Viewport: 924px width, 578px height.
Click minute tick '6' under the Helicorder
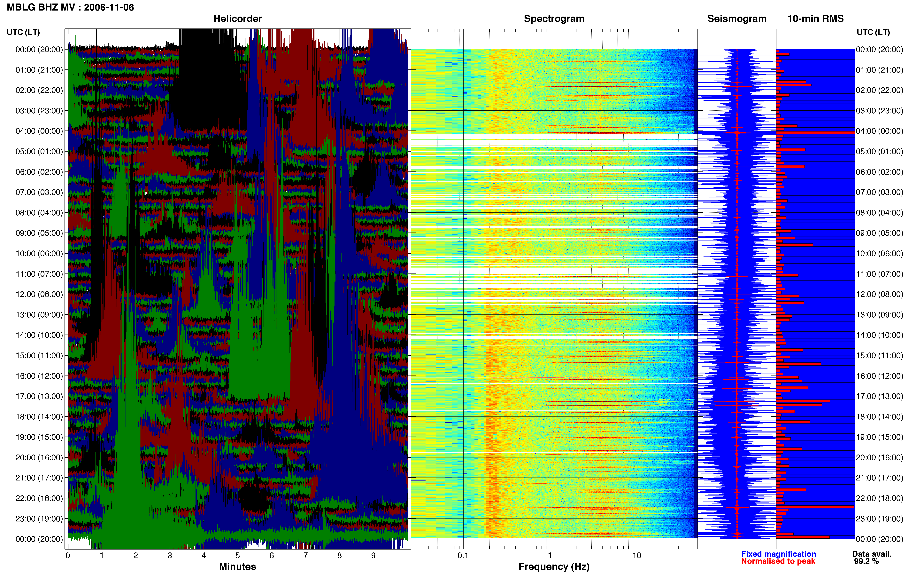point(272,555)
